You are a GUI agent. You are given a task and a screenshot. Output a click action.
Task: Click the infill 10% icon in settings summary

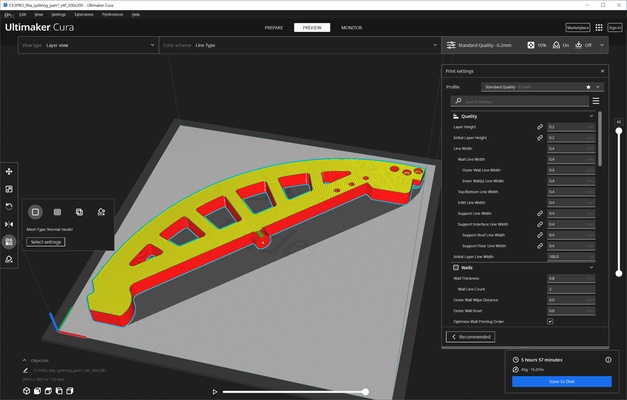pos(531,45)
